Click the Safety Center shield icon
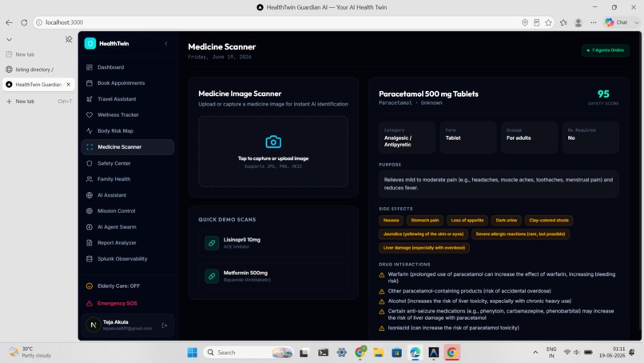This screenshot has height=363, width=644. tap(89, 163)
